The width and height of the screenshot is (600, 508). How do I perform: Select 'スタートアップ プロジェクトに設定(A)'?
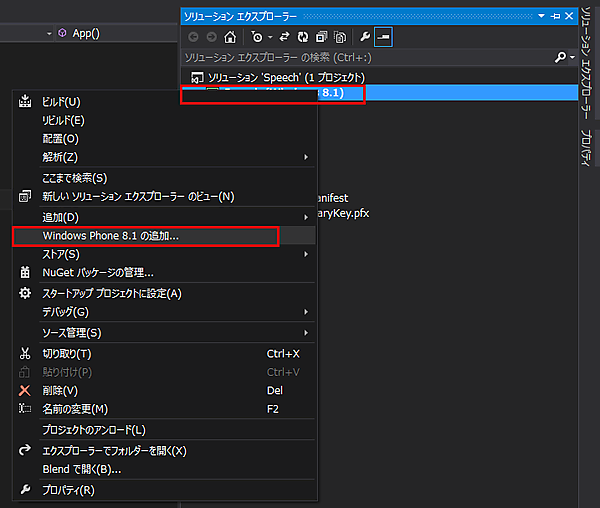tap(111, 293)
